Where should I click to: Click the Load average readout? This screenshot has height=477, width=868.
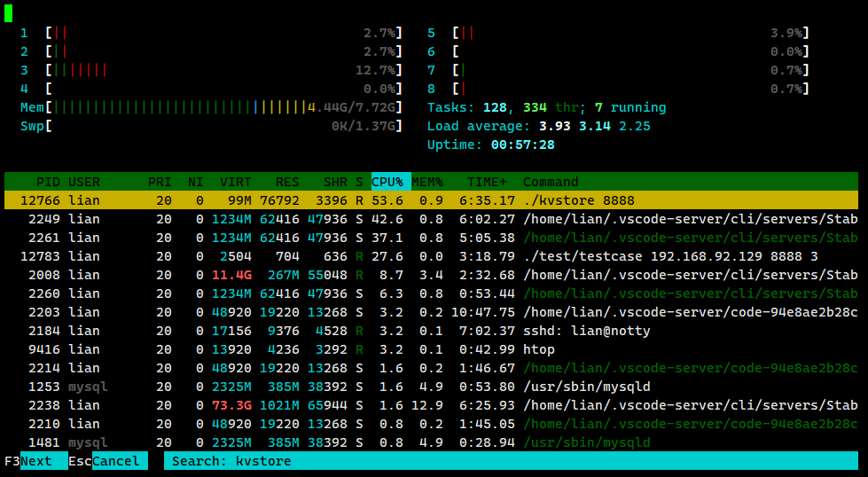538,126
